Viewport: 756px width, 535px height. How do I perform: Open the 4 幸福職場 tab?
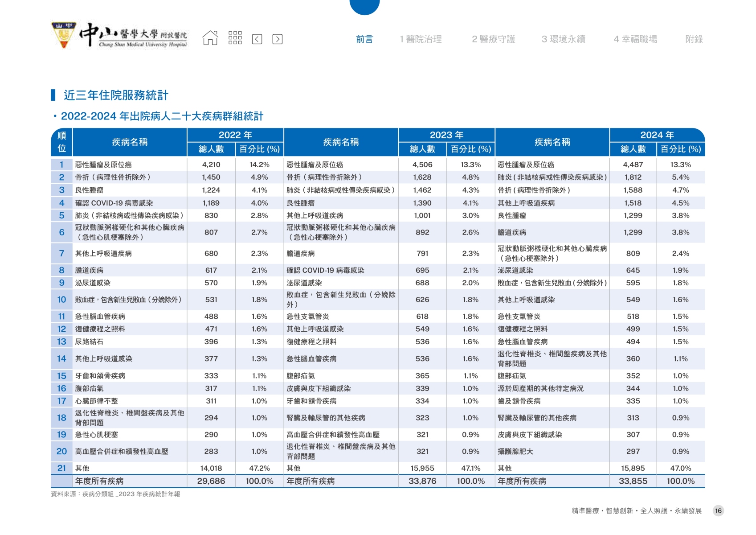click(x=635, y=39)
